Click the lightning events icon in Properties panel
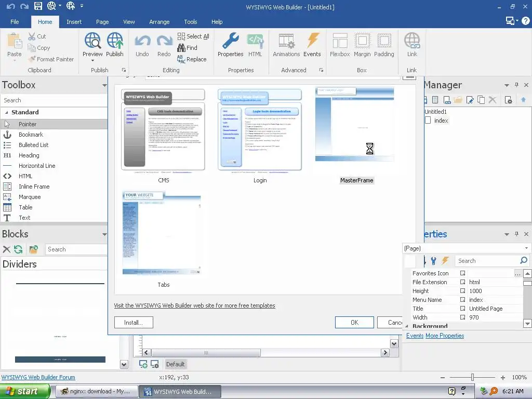The width and height of the screenshot is (532, 399). [445, 261]
